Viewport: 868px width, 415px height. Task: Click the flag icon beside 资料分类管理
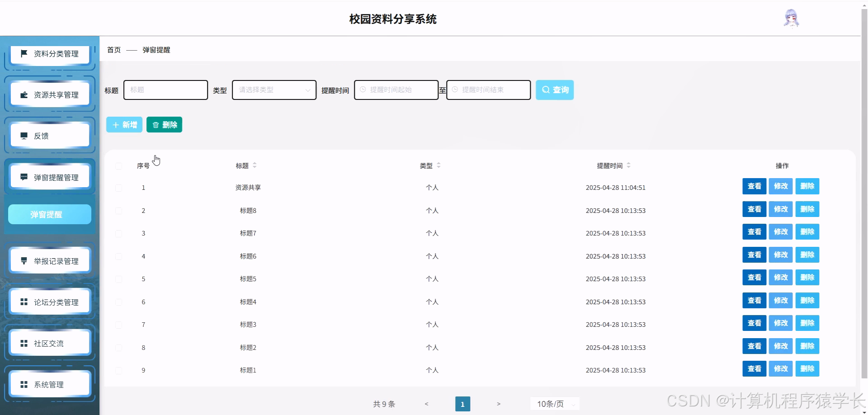coord(24,53)
